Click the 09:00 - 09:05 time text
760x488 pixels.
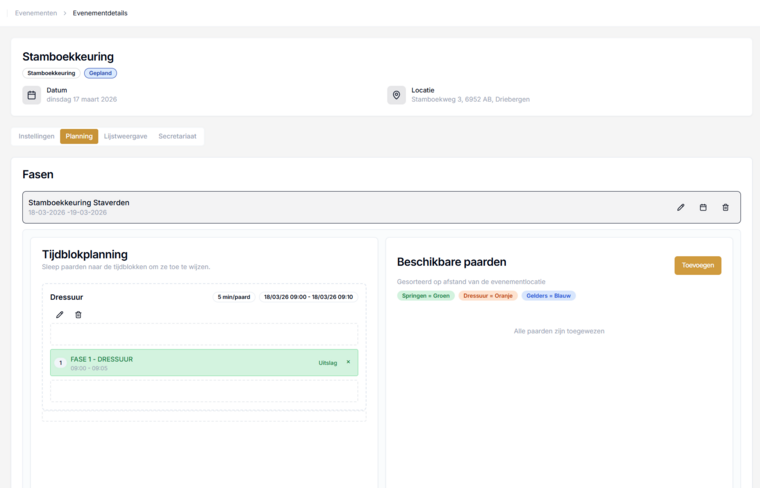(x=89, y=368)
